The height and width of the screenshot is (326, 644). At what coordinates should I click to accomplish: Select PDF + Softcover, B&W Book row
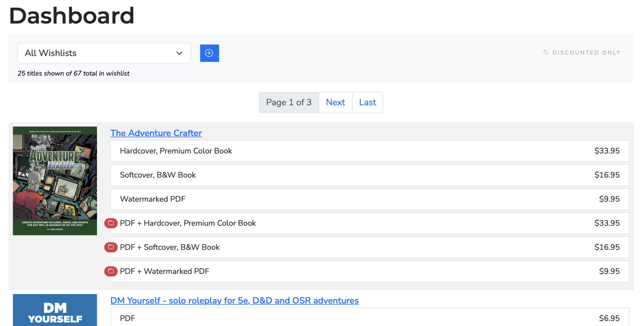[370, 247]
